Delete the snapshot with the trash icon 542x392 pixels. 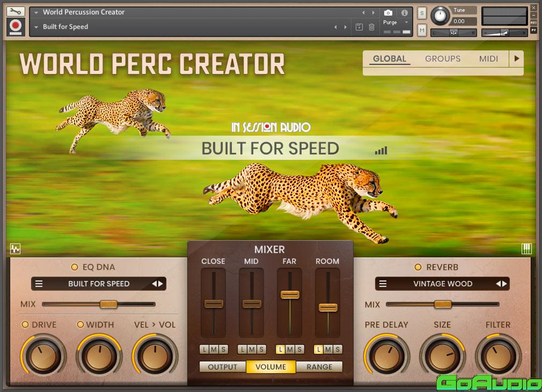point(371,27)
